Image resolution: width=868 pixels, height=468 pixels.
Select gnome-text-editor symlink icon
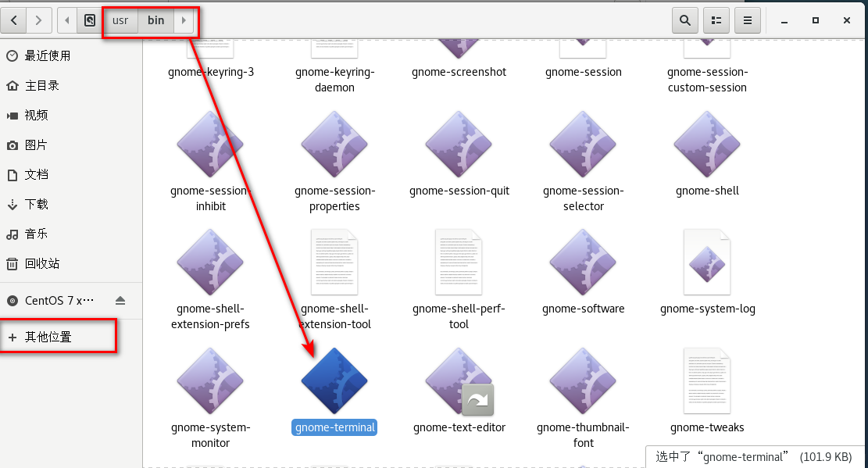(459, 381)
